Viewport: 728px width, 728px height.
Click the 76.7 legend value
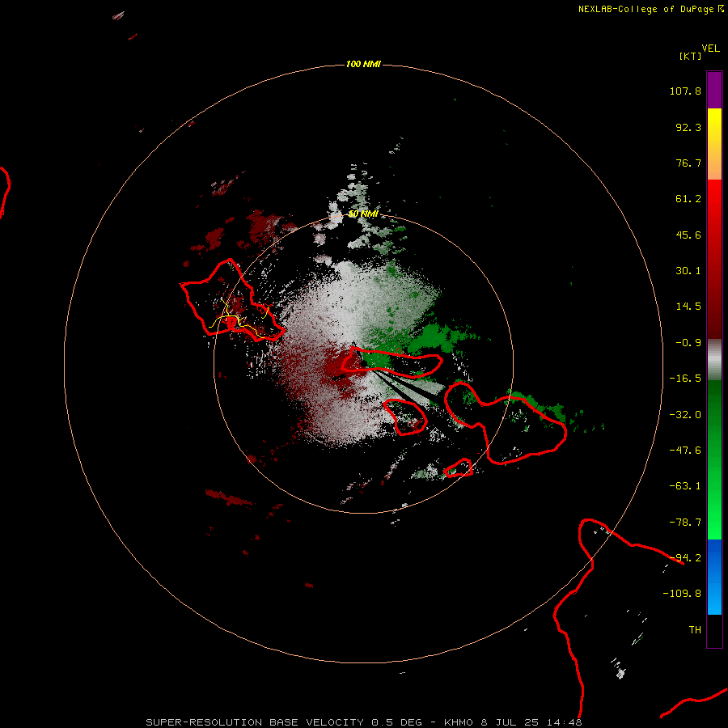pyautogui.click(x=688, y=163)
